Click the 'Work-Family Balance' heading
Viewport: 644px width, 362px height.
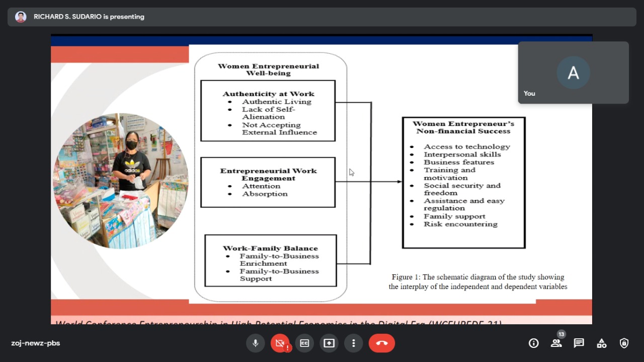[271, 248]
